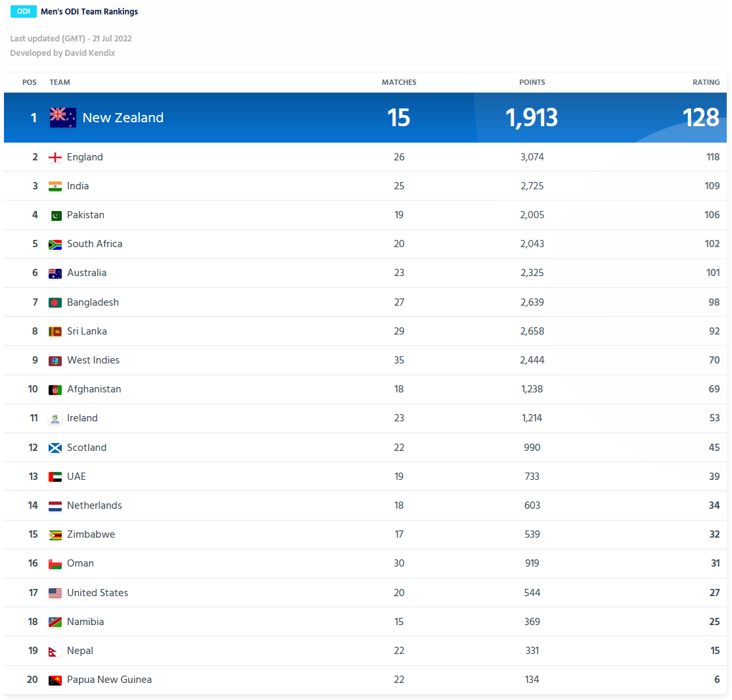The image size is (732, 700).
Task: Sort by the POINTS column header
Action: click(532, 82)
